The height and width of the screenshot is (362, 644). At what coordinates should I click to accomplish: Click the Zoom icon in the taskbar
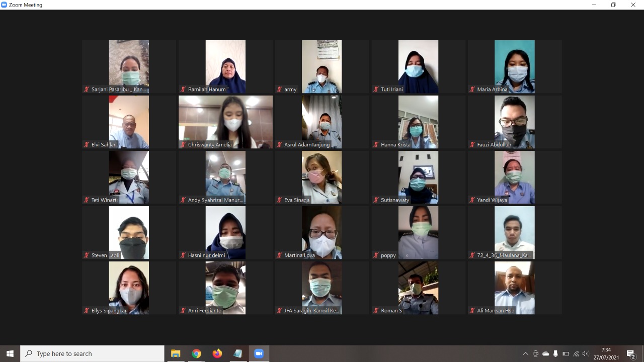[x=259, y=353]
